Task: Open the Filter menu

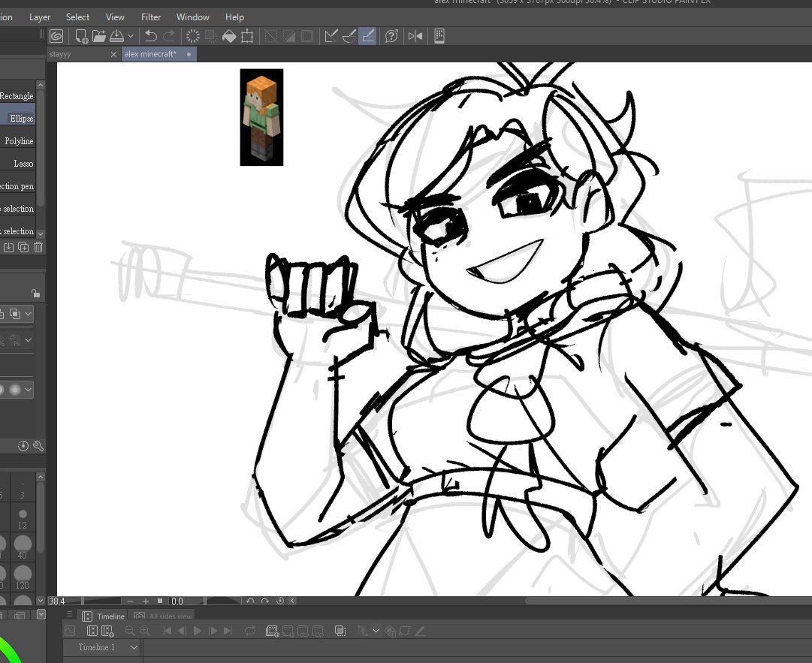Action: pyautogui.click(x=151, y=17)
